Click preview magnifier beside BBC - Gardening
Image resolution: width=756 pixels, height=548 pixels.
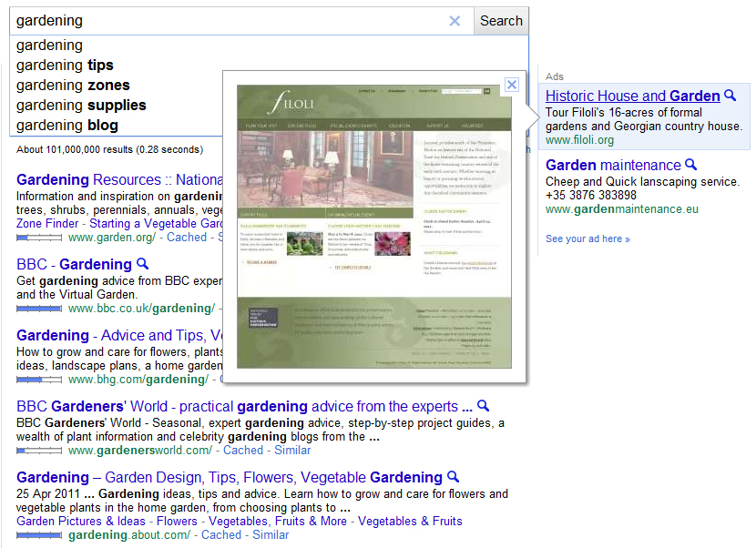click(x=142, y=264)
